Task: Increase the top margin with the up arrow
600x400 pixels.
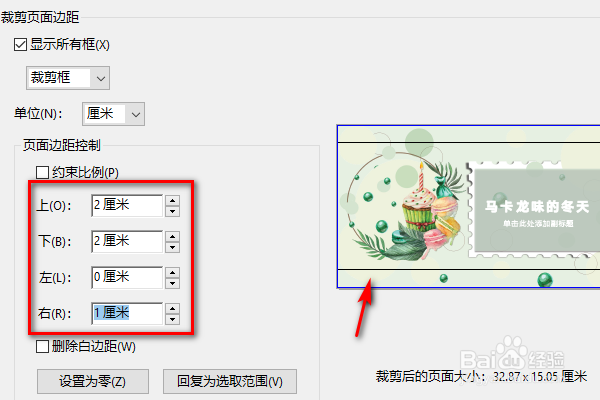Action: pyautogui.click(x=173, y=201)
